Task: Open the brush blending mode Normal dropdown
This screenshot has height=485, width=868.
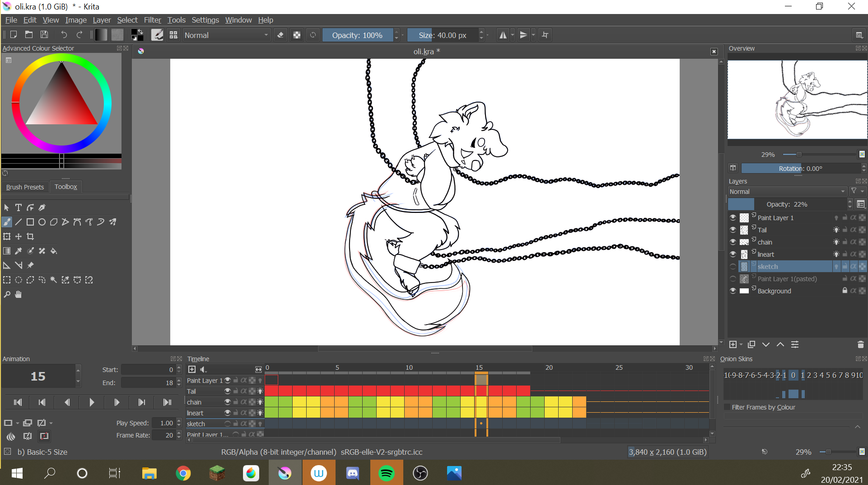Action: [x=226, y=35]
